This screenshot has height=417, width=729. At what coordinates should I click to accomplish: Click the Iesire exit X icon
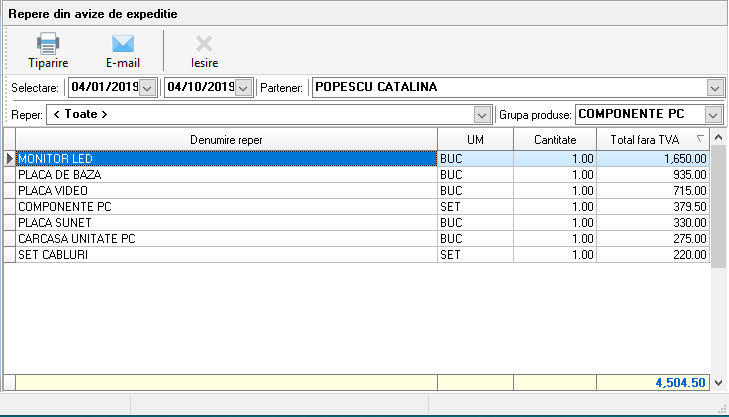pos(204,44)
